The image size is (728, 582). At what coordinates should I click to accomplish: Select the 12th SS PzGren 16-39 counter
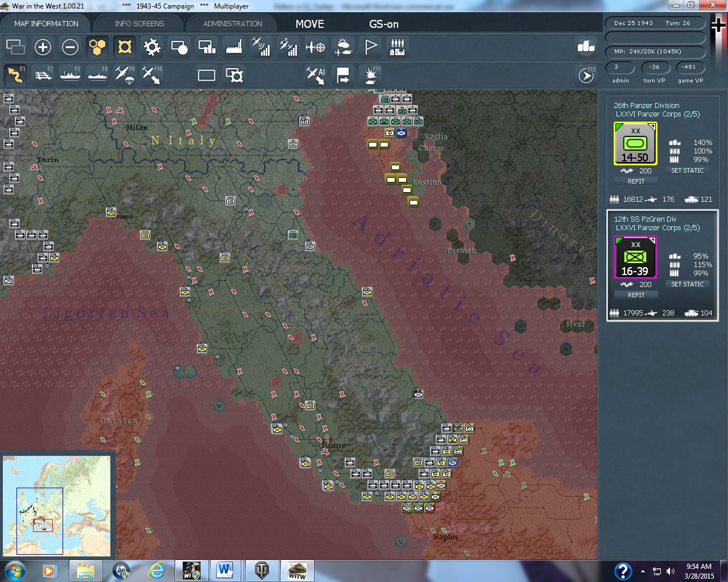(x=635, y=257)
